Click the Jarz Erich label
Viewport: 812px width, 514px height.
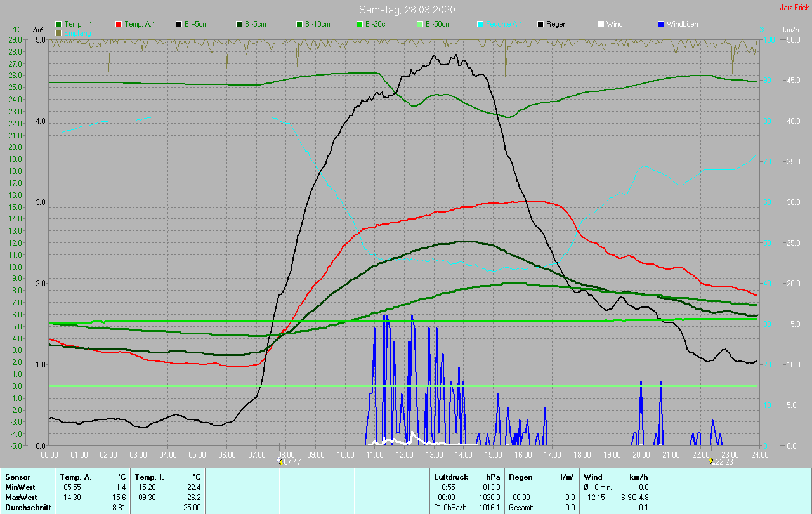[794, 8]
